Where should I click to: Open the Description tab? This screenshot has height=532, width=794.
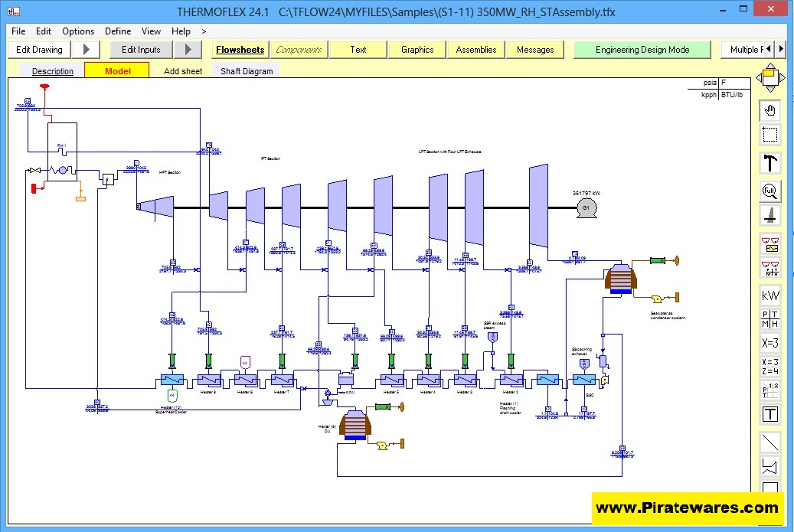pos(53,71)
